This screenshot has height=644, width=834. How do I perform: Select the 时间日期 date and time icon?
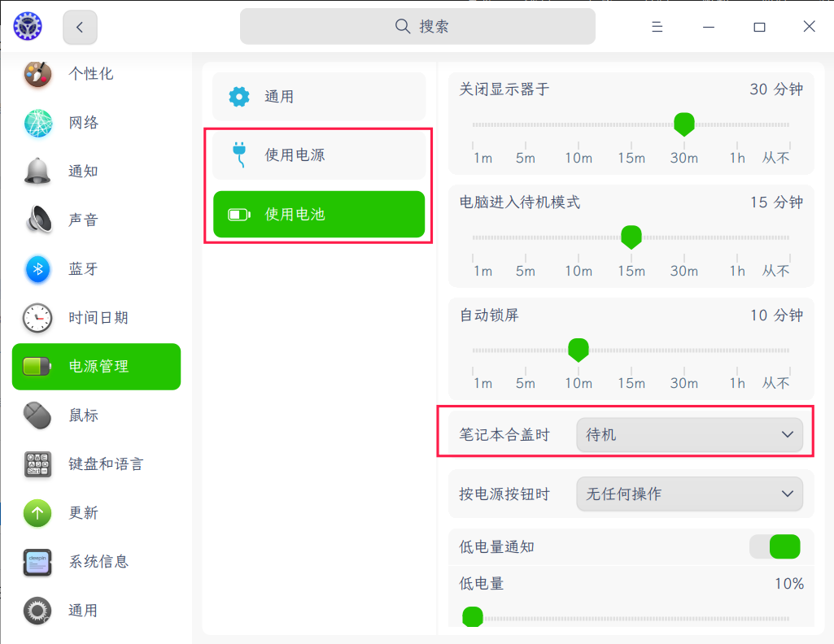pos(36,318)
